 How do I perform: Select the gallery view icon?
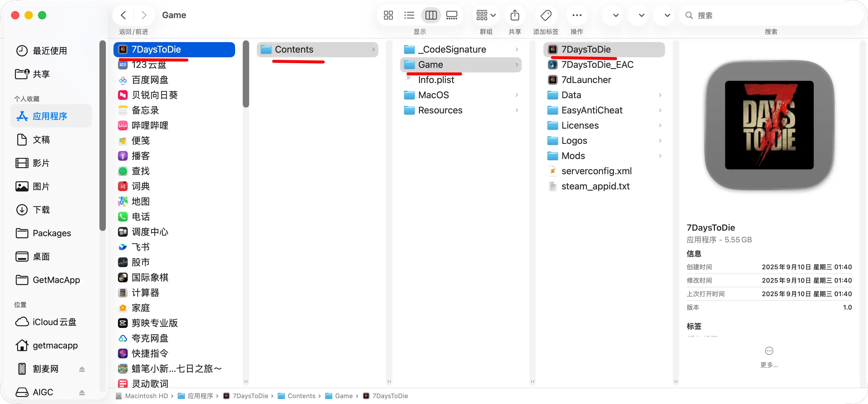452,15
